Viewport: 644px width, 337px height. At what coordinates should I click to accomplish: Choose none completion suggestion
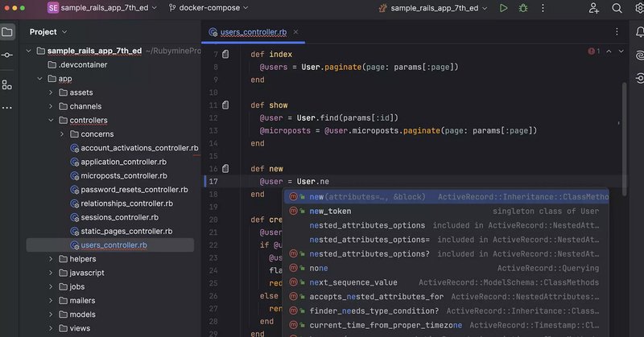tap(447, 268)
